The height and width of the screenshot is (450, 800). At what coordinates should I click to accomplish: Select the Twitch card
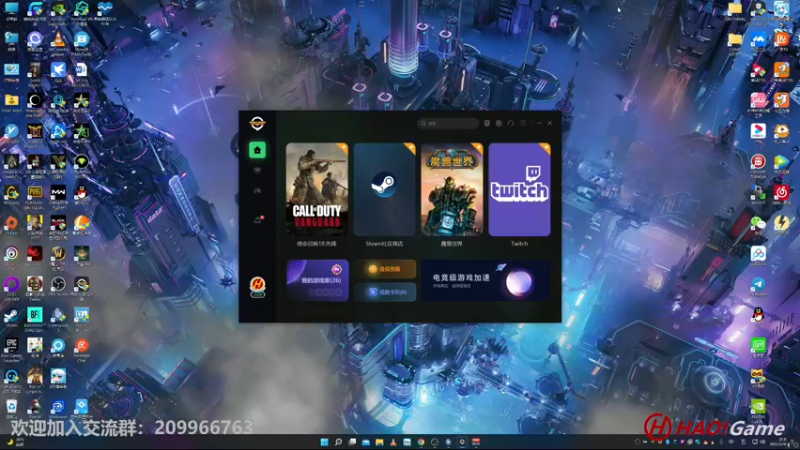tap(519, 189)
